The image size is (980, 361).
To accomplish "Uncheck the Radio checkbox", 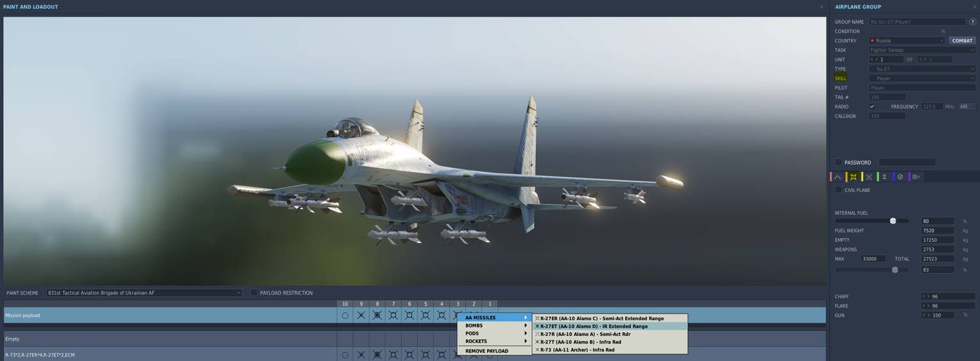I will pyautogui.click(x=872, y=106).
